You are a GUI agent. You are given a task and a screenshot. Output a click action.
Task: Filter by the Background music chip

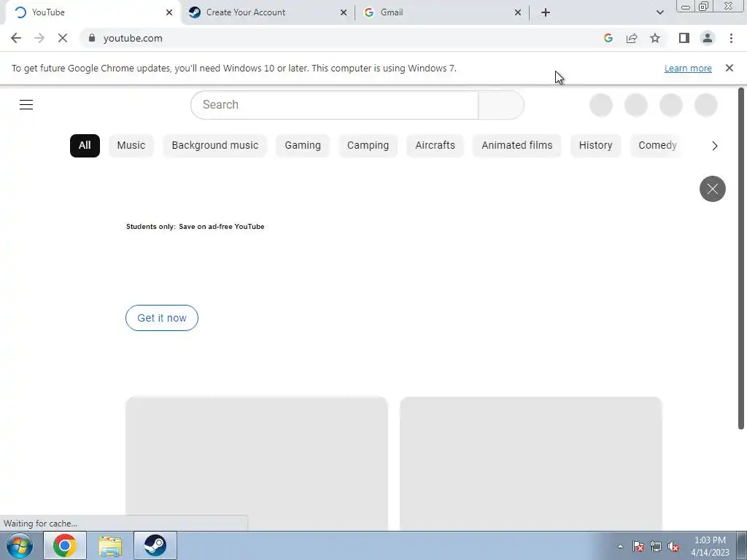tap(215, 145)
